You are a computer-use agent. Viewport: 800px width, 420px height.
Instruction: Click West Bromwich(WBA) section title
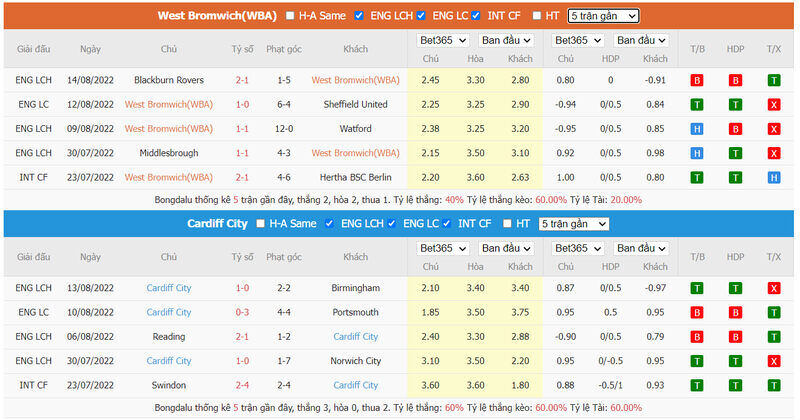tap(217, 16)
